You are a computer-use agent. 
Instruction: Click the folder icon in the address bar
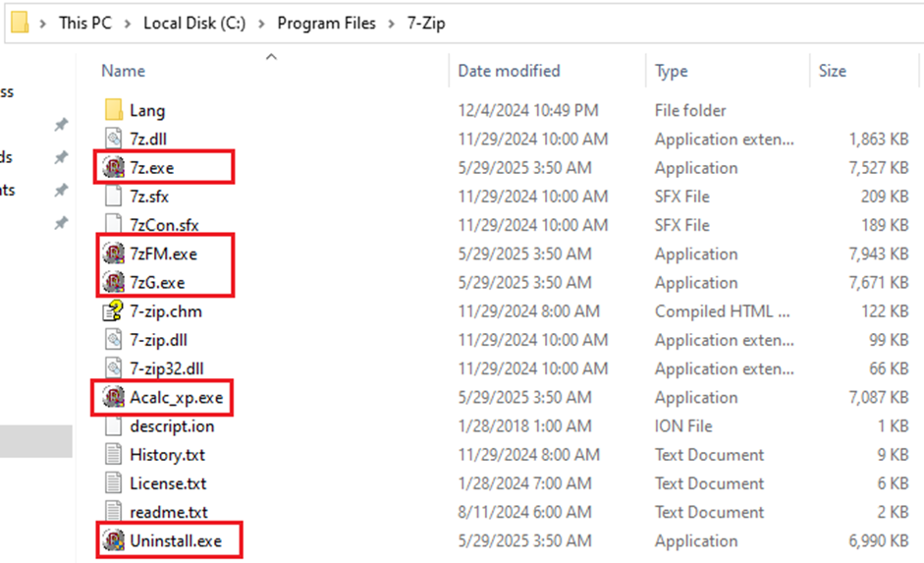click(20, 23)
